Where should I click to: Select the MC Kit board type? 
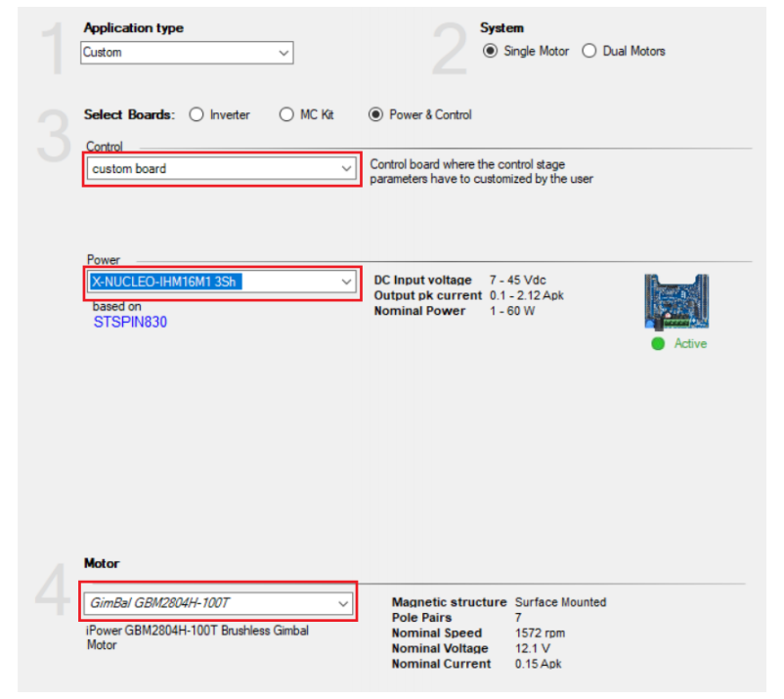286,114
